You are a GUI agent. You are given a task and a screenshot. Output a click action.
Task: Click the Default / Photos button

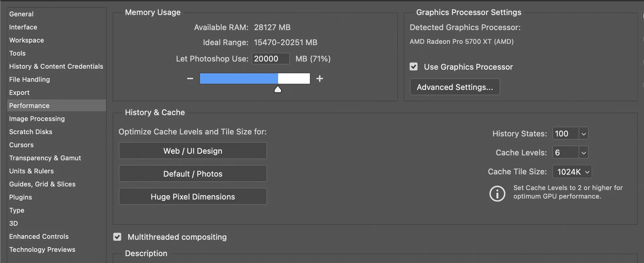[193, 174]
